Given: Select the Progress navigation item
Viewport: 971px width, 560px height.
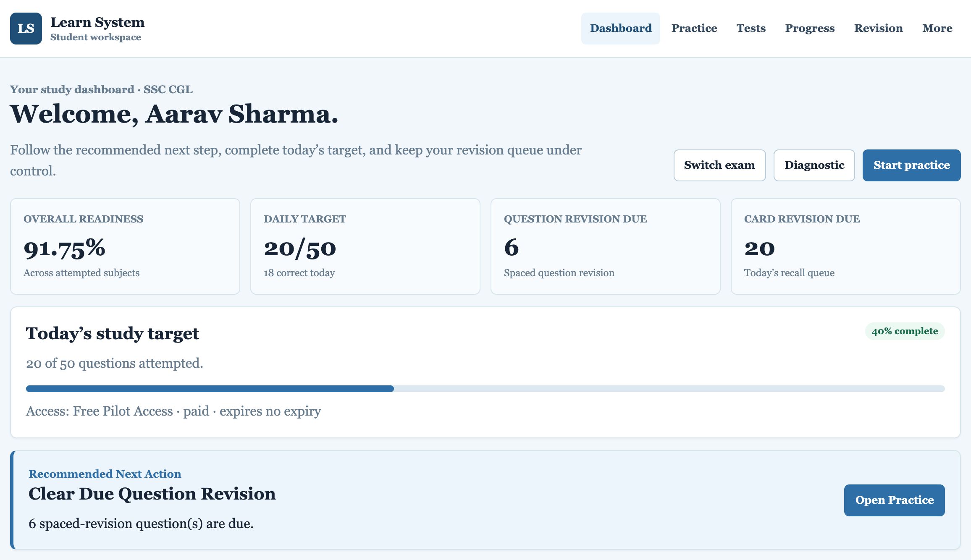Looking at the screenshot, I should (x=810, y=29).
